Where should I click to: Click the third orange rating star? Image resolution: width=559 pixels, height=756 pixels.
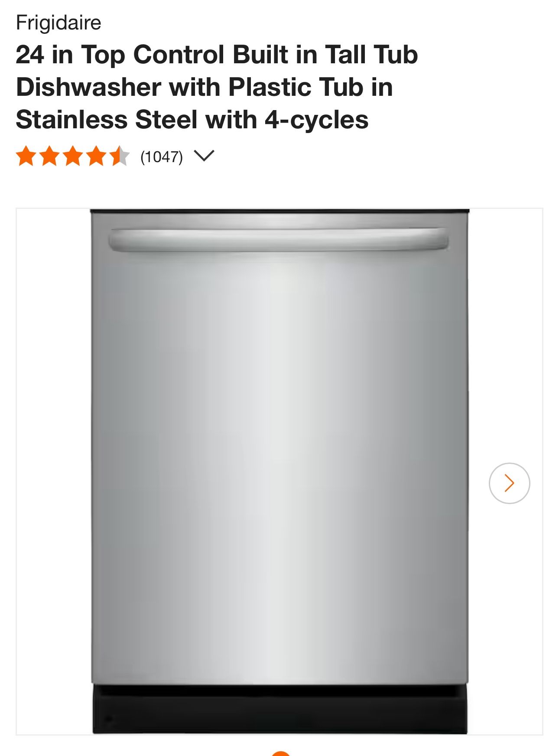point(73,156)
